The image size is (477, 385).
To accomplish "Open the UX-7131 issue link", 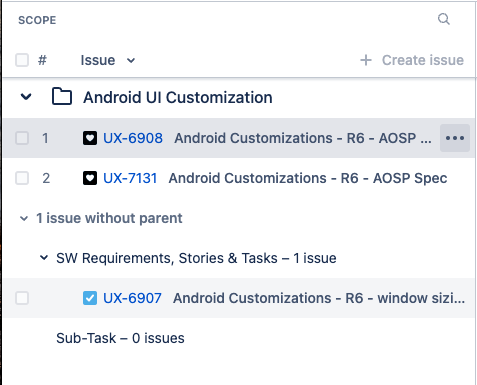I will (x=130, y=178).
